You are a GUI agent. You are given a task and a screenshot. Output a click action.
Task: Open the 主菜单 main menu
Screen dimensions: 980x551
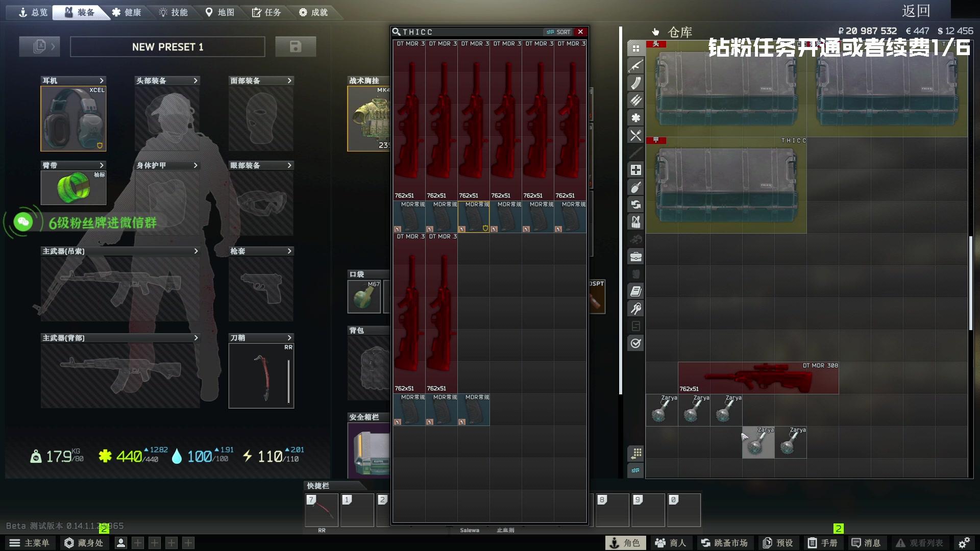(30, 543)
